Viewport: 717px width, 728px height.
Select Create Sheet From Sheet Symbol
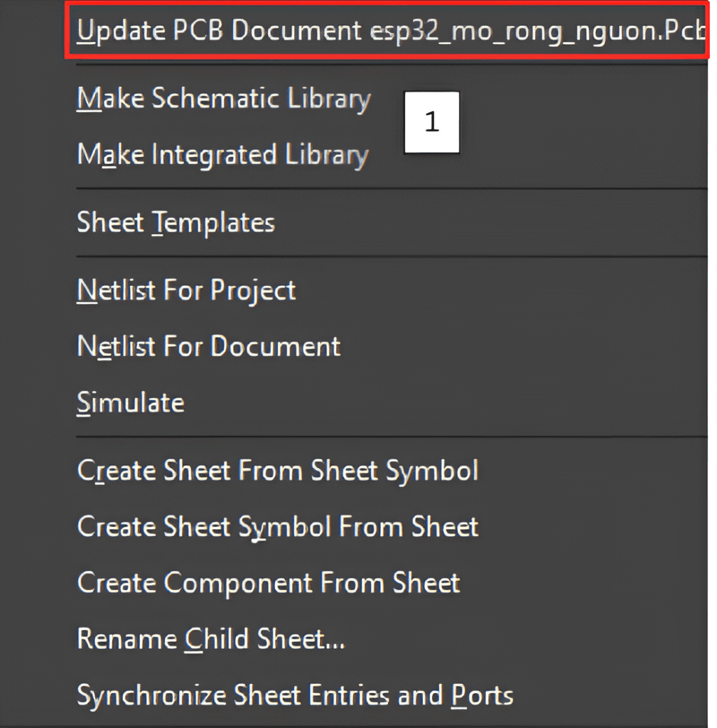point(277,471)
